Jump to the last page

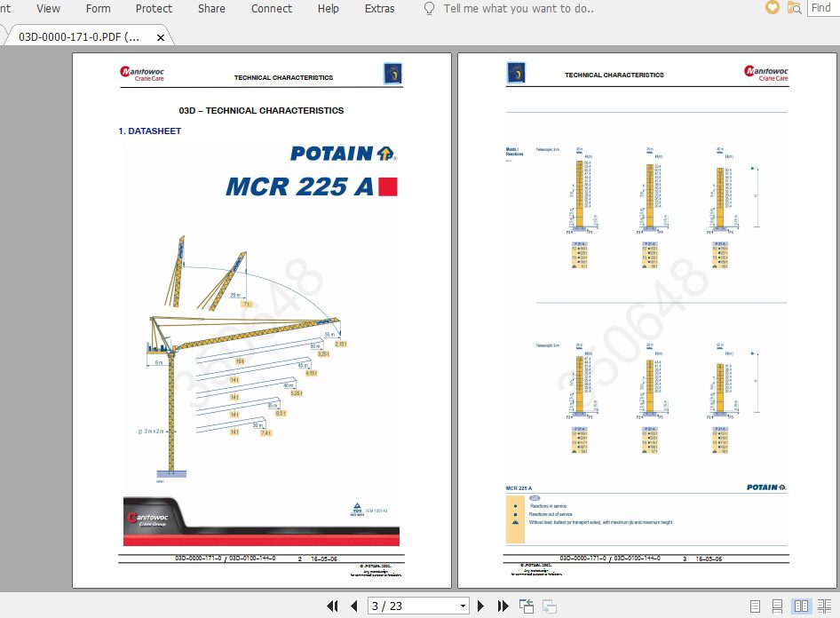[x=503, y=606]
